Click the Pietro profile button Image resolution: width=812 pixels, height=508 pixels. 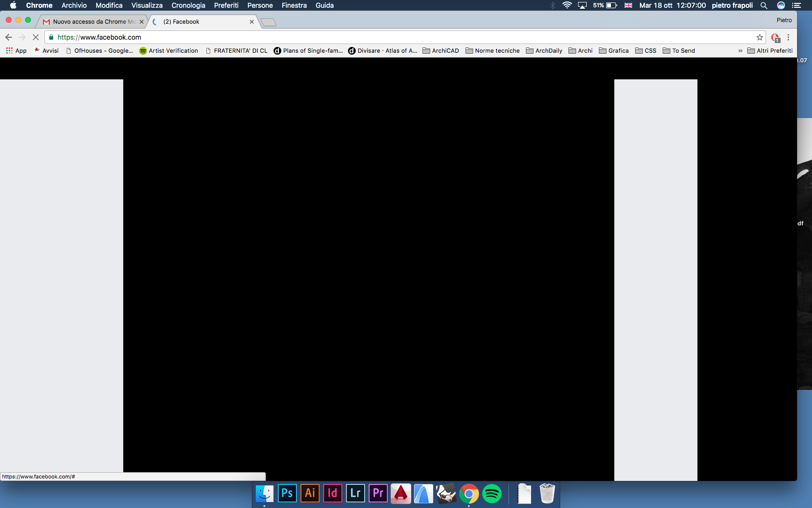[784, 20]
